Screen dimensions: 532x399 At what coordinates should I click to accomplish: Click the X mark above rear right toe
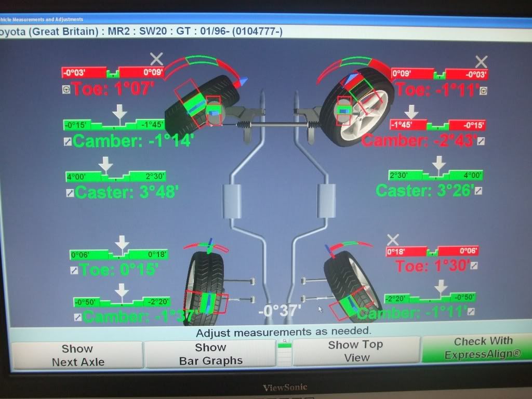(x=393, y=240)
